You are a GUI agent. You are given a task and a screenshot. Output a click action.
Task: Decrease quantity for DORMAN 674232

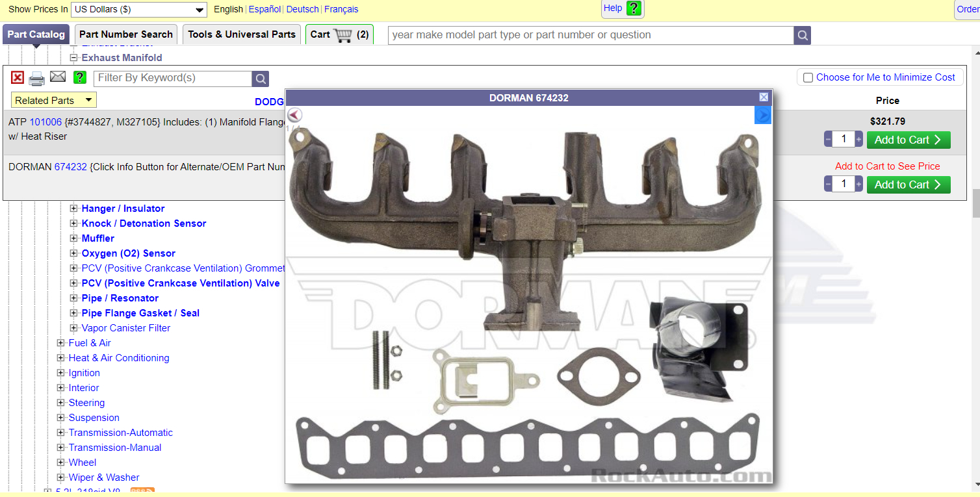(828, 185)
